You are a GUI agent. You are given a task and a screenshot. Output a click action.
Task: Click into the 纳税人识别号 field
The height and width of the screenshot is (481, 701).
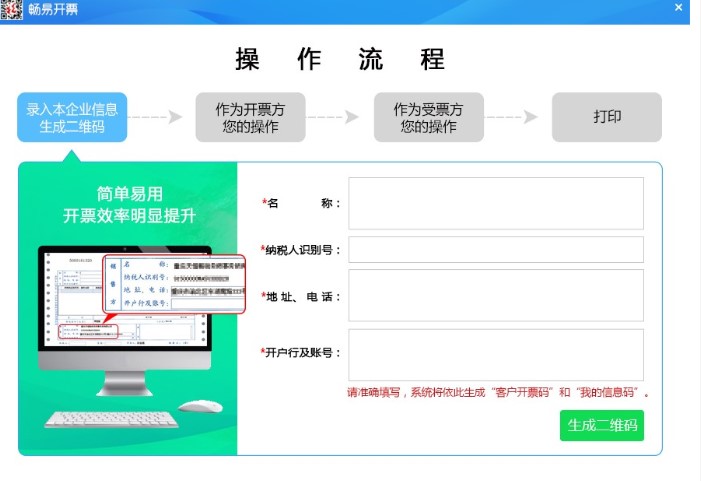coord(496,249)
